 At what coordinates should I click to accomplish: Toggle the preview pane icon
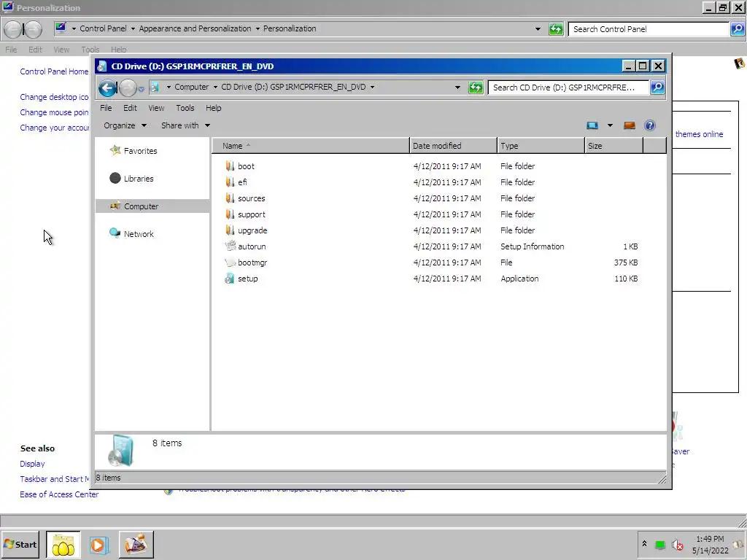coord(630,125)
